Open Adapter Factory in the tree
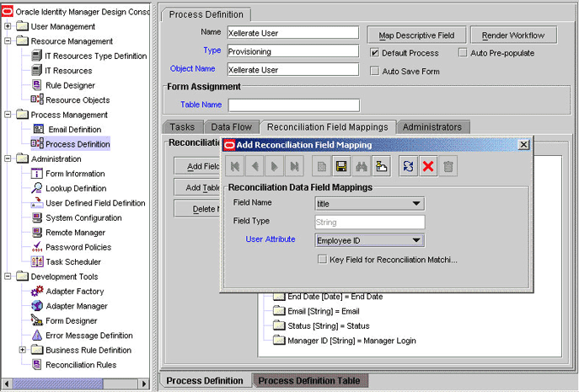The width and height of the screenshot is (579, 392). [67, 292]
